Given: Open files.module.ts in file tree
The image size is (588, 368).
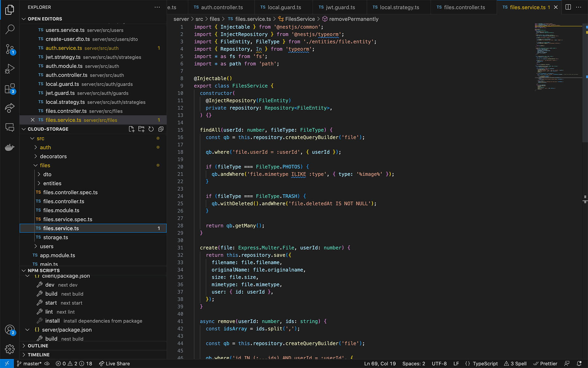Looking at the screenshot, I should point(93,210).
